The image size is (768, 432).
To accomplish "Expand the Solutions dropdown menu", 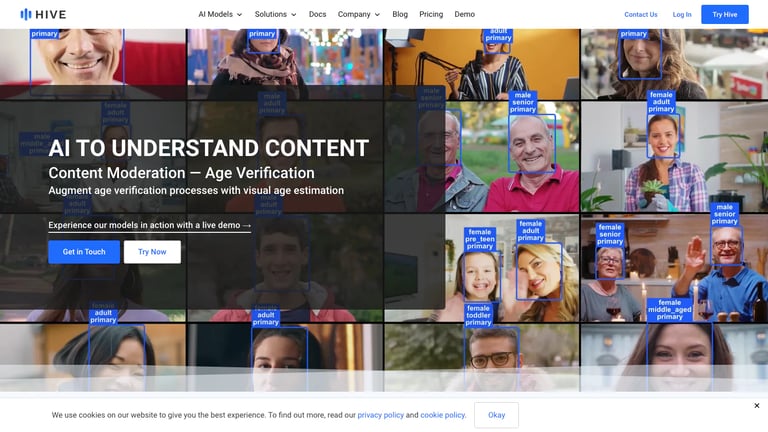I will (x=275, y=14).
